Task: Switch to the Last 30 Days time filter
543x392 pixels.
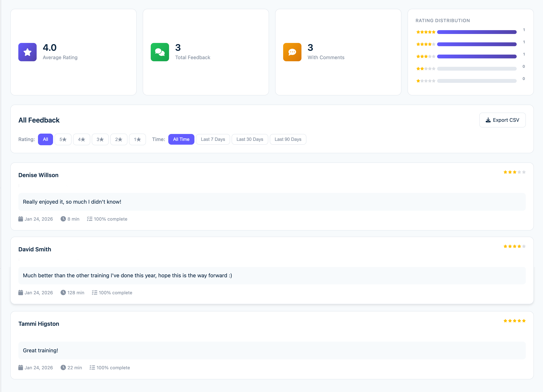Action: (250, 139)
